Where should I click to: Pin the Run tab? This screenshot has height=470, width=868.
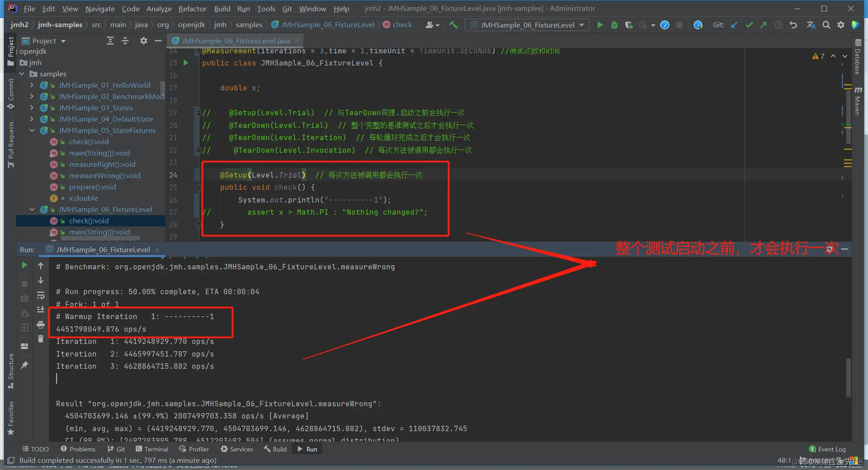point(24,365)
